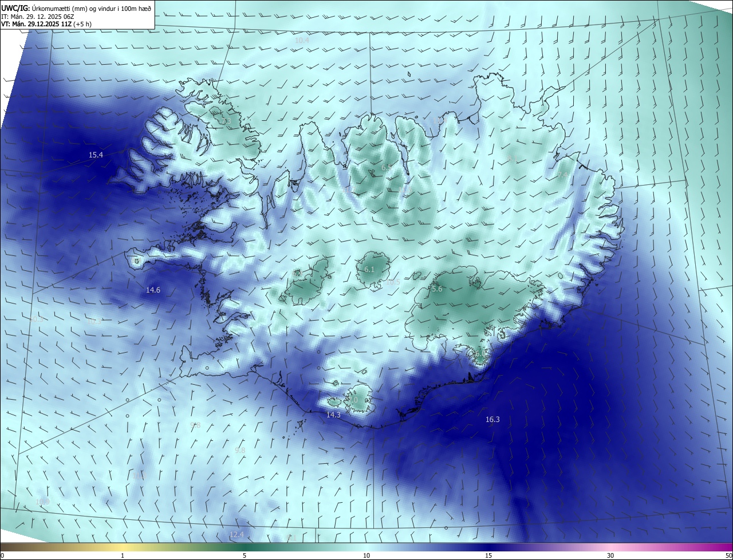
Task: Click the 6.1 label on Hofsjökull glacier
Action: pos(369,270)
